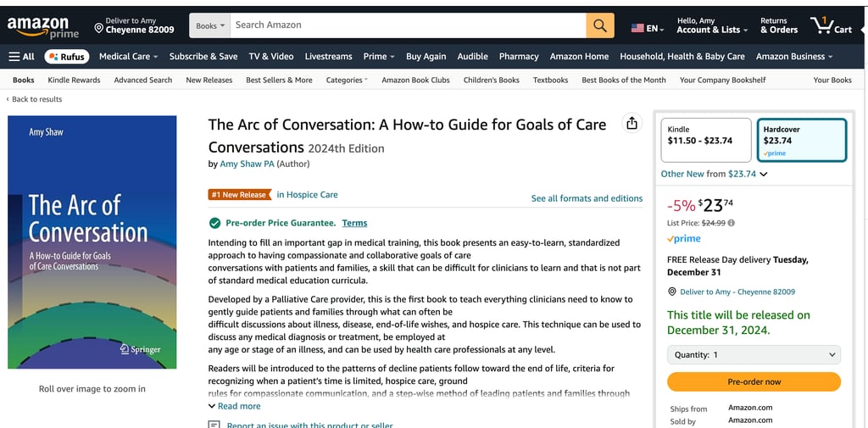
Task: Open the shopping cart icon
Action: [831, 25]
